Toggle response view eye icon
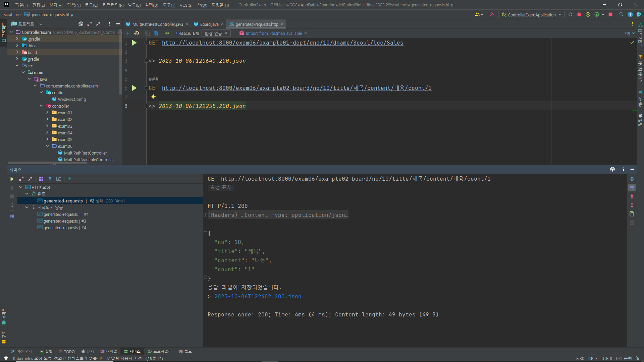The image size is (644, 362). click(632, 179)
